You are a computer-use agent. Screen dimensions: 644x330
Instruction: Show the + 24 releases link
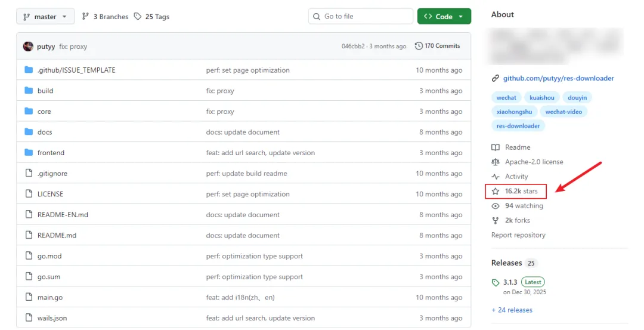[512, 310]
